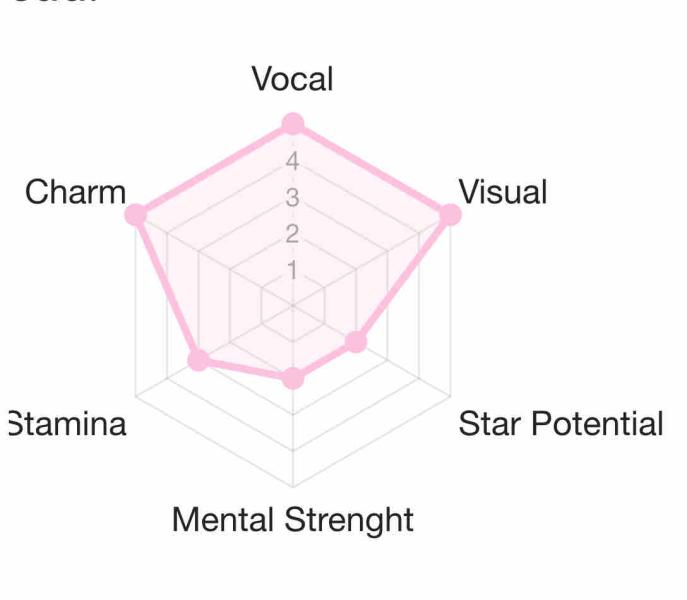Click the Mental Strenght axis label
687x600 pixels.
click(x=292, y=520)
